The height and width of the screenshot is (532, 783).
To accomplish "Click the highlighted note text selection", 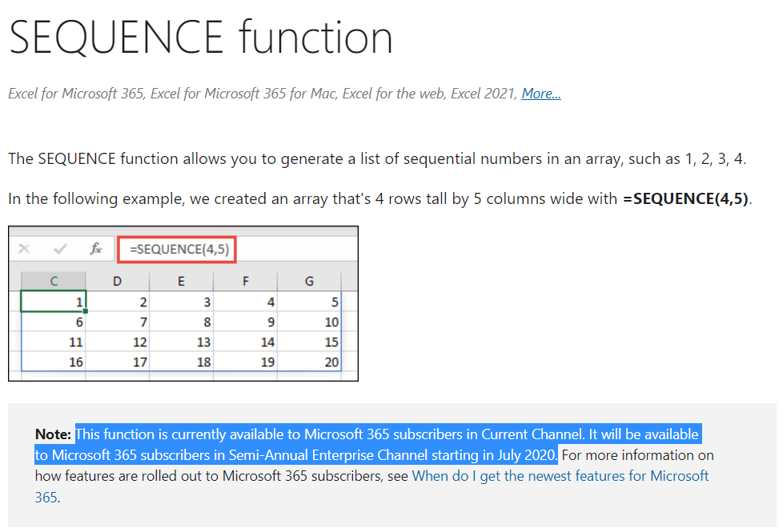I will [x=368, y=444].
